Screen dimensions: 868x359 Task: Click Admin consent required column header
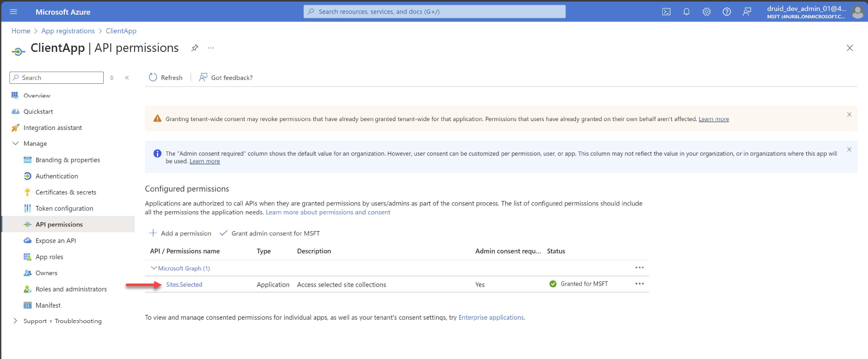[508, 251]
